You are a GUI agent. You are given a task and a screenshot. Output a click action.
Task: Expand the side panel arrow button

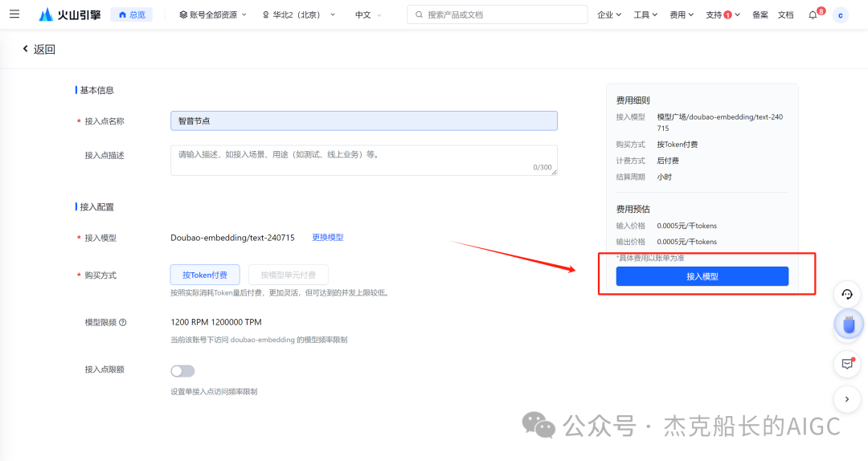click(847, 399)
